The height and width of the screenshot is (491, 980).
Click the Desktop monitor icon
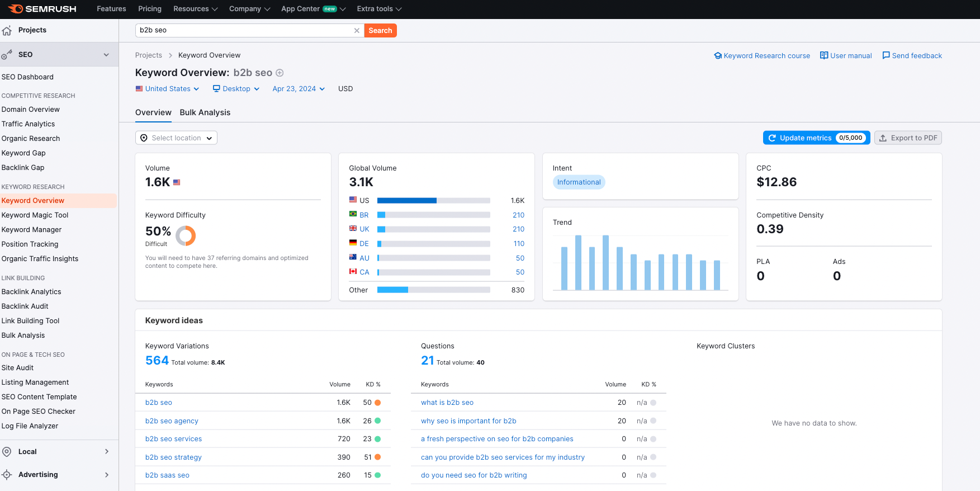(216, 88)
